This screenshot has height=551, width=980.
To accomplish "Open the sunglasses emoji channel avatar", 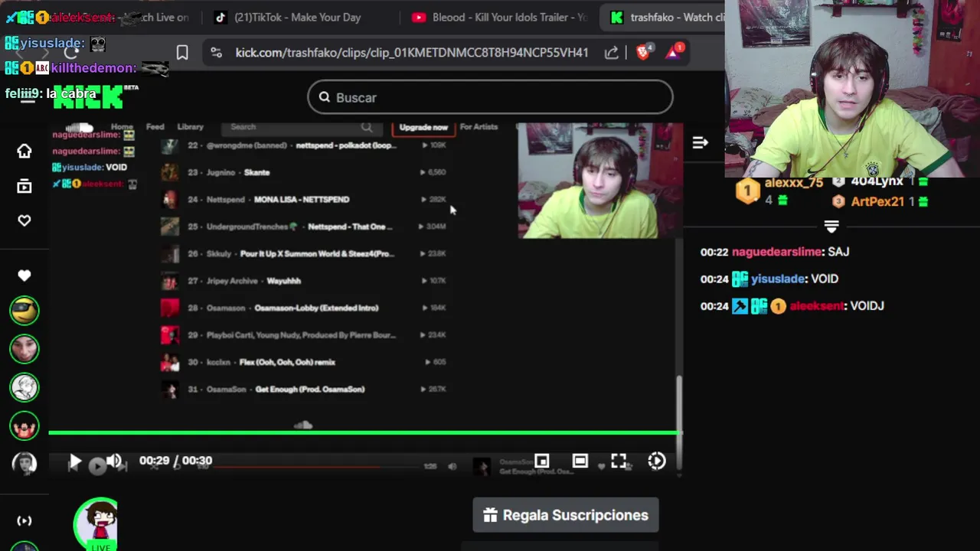I will (x=24, y=310).
